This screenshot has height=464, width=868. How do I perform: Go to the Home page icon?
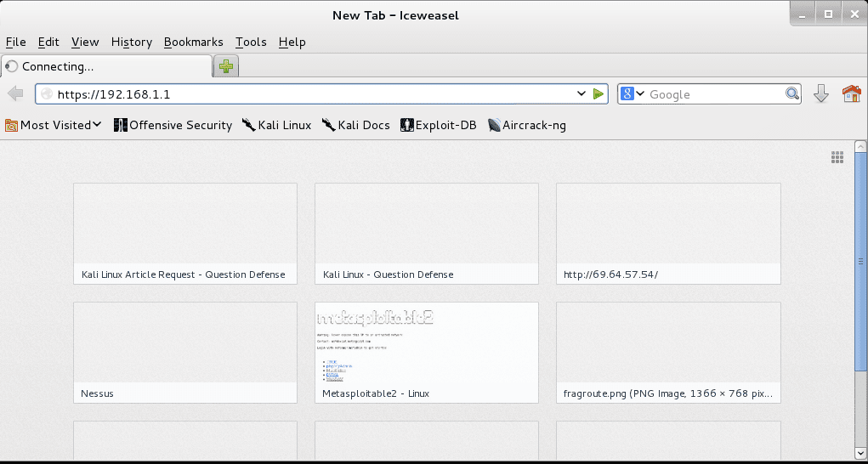852,94
